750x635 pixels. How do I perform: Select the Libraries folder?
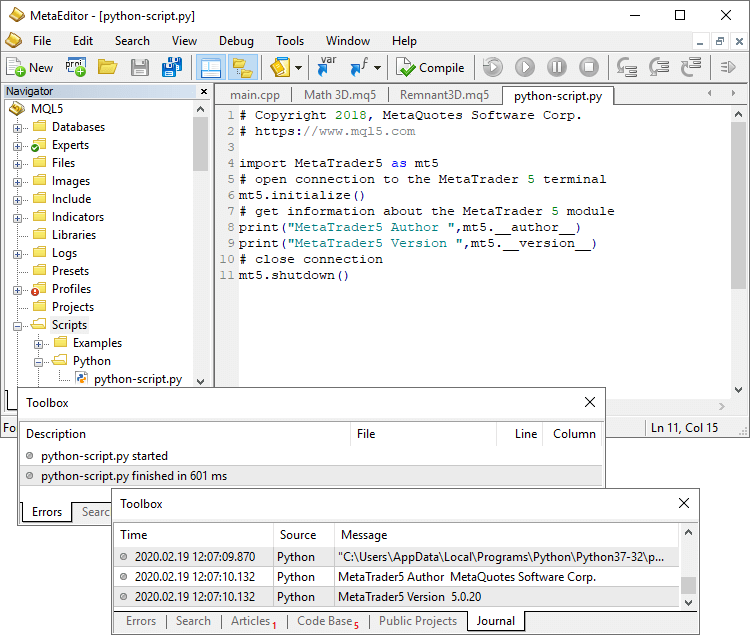point(74,235)
